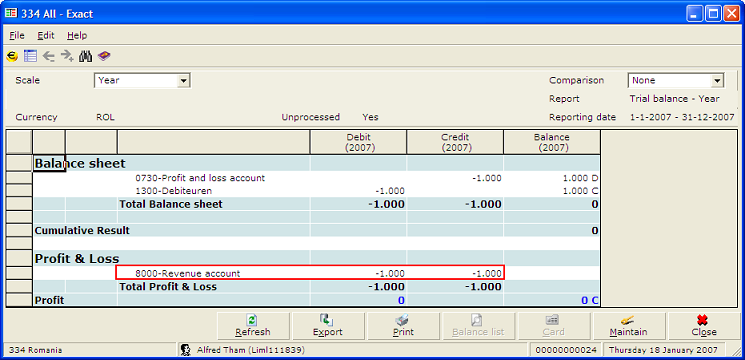745x360 pixels.
Task: Expand the Comparison dropdown showing None
Action: pos(676,80)
